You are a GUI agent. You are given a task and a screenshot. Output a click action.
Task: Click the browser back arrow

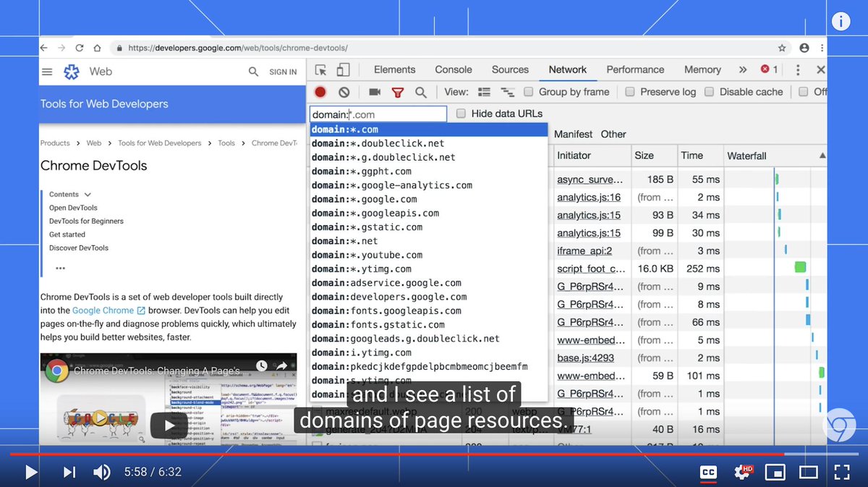[x=43, y=48]
